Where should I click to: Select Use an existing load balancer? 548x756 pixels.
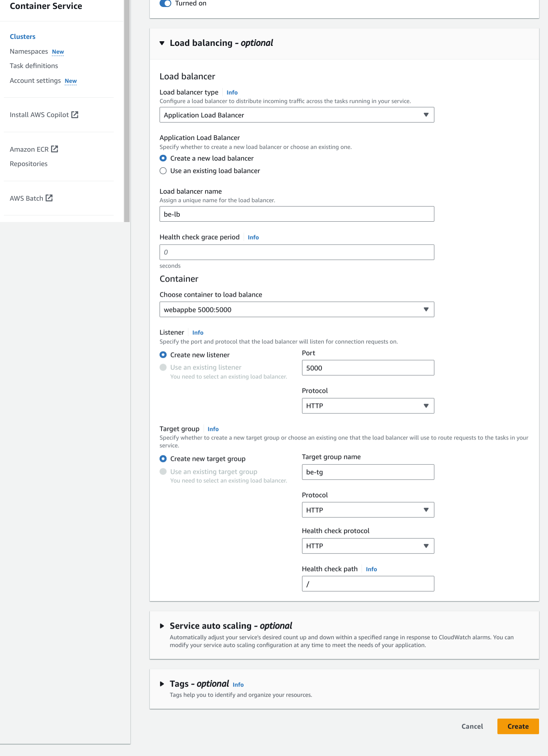[x=163, y=171]
